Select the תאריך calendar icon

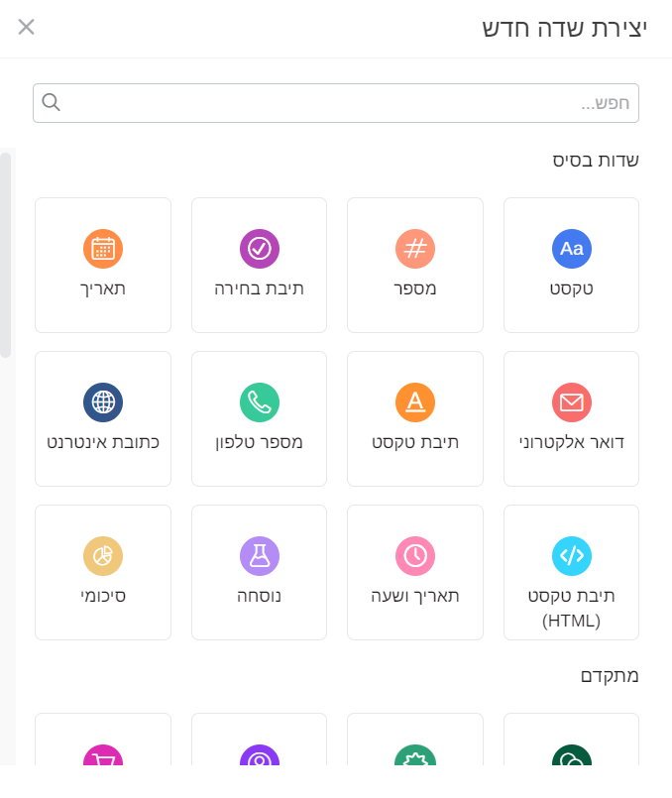click(x=103, y=249)
